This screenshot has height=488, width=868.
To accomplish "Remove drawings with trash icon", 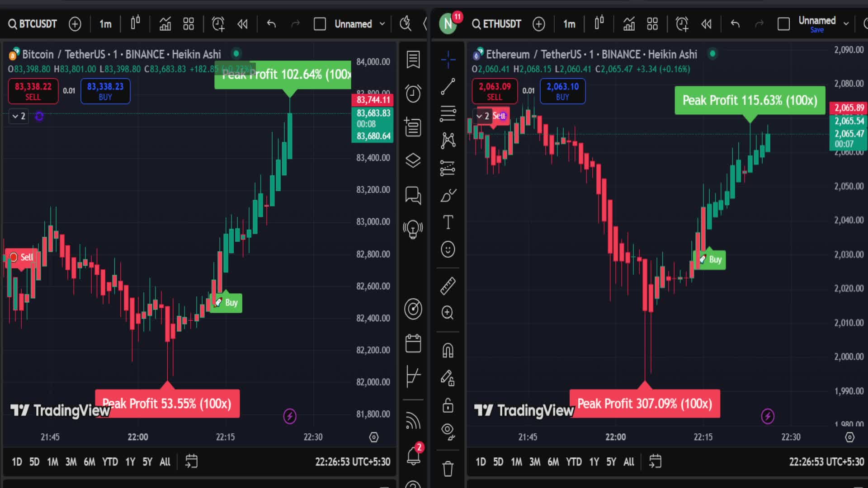I will click(x=448, y=469).
